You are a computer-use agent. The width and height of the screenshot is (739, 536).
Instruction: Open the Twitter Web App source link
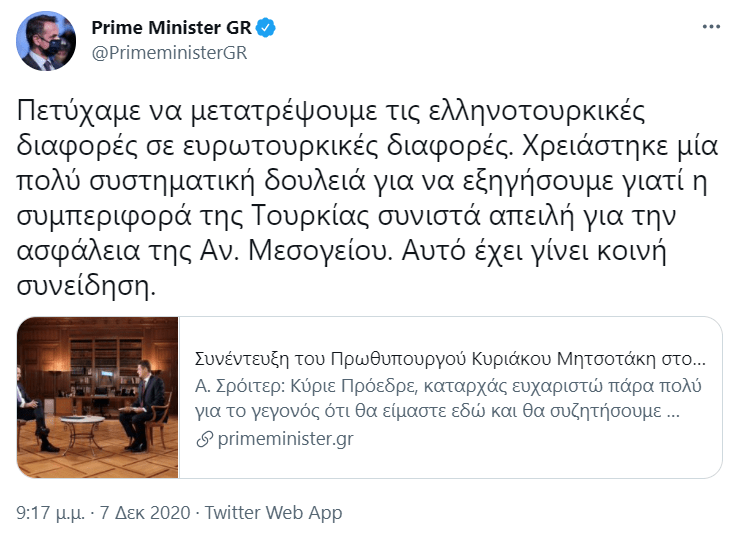pyautogui.click(x=273, y=513)
